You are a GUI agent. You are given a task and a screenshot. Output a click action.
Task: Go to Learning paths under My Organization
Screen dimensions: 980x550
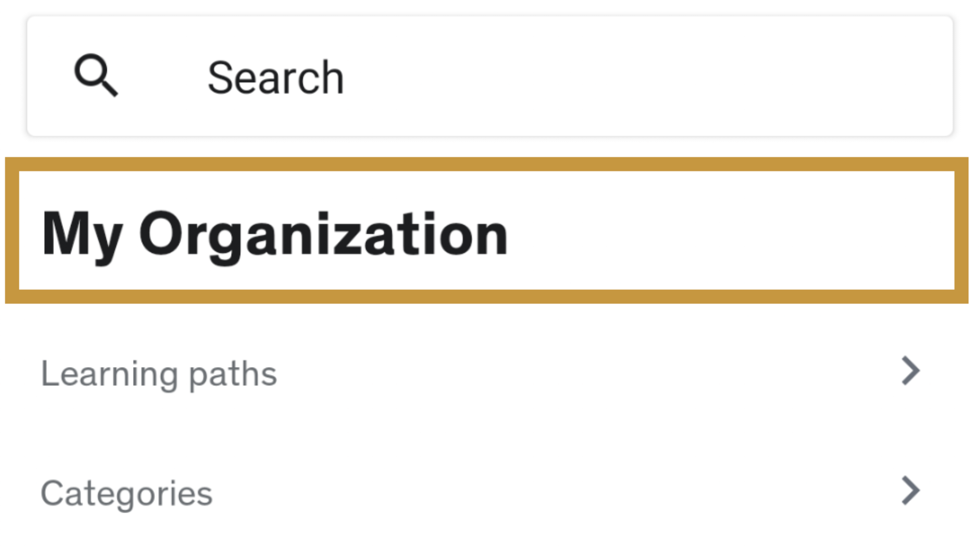tap(159, 374)
